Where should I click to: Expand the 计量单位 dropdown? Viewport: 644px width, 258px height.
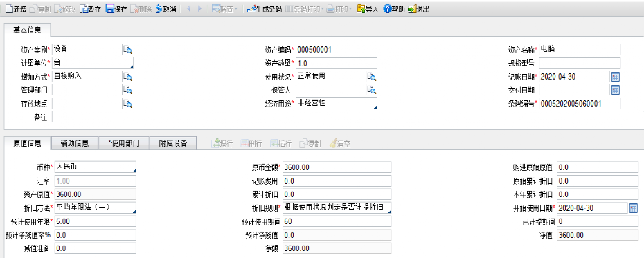pyautogui.click(x=131, y=66)
